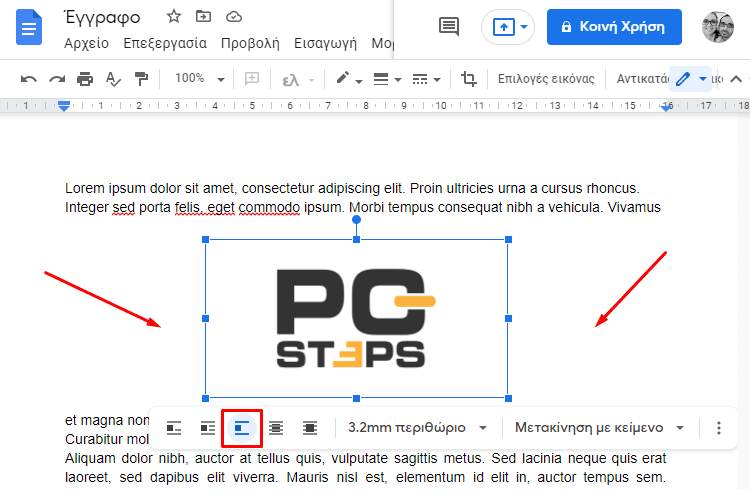Viewport: 750px width, 500px height.
Task: Click the right-middle image resize handle
Action: (x=508, y=318)
